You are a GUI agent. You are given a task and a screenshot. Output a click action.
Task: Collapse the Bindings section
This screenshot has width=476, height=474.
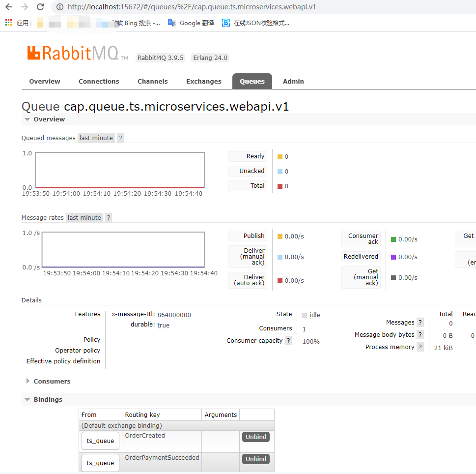44,400
